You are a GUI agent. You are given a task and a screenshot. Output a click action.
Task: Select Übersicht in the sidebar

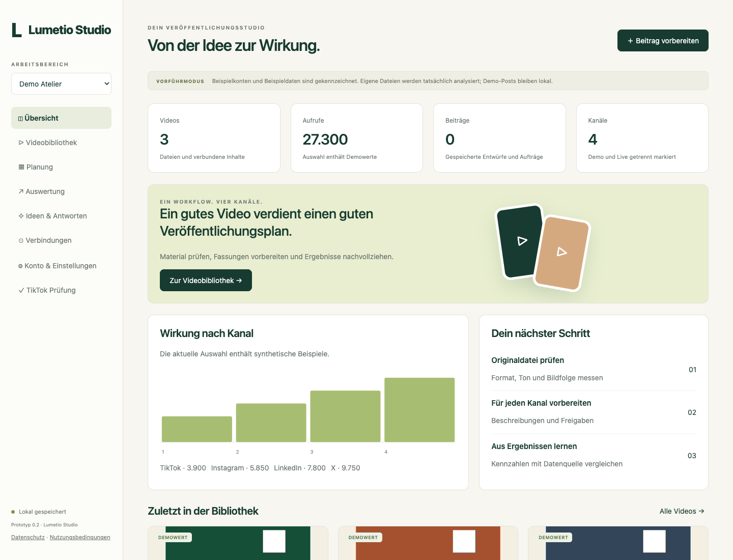(61, 118)
